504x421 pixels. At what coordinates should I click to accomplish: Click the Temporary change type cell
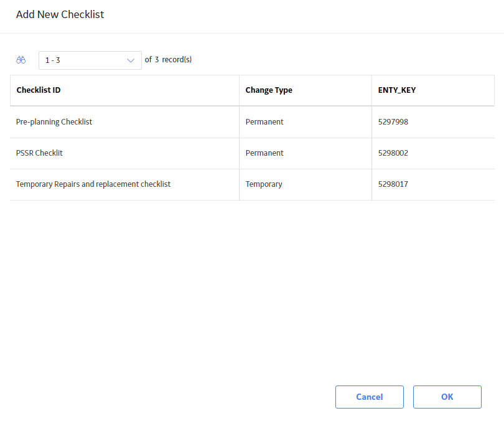pyautogui.click(x=264, y=184)
